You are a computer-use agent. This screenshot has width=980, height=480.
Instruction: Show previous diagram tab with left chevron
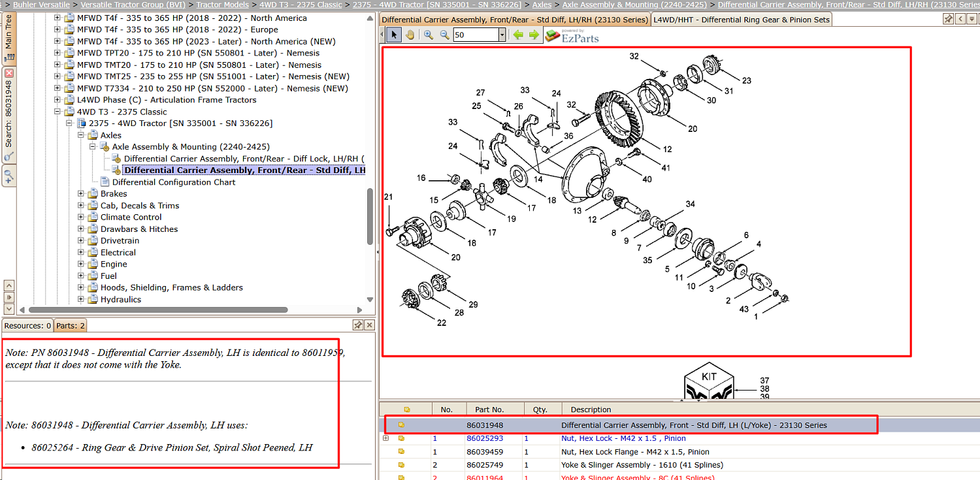pos(960,19)
